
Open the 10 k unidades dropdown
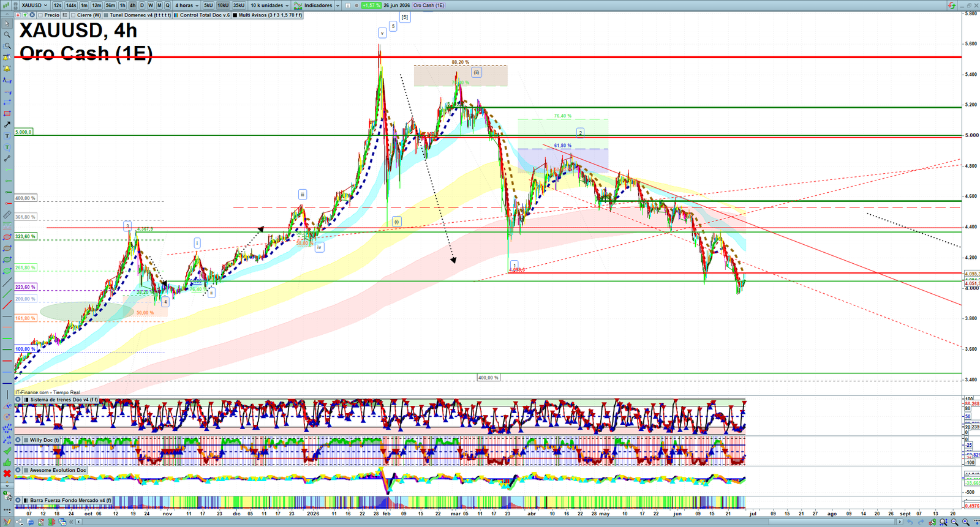coord(269,6)
